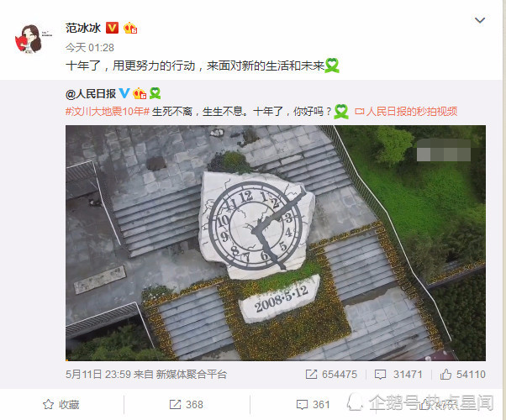Screen dimensions: 506x420
Task: Click the blue V badge next to 人民日报
Action: point(124,93)
